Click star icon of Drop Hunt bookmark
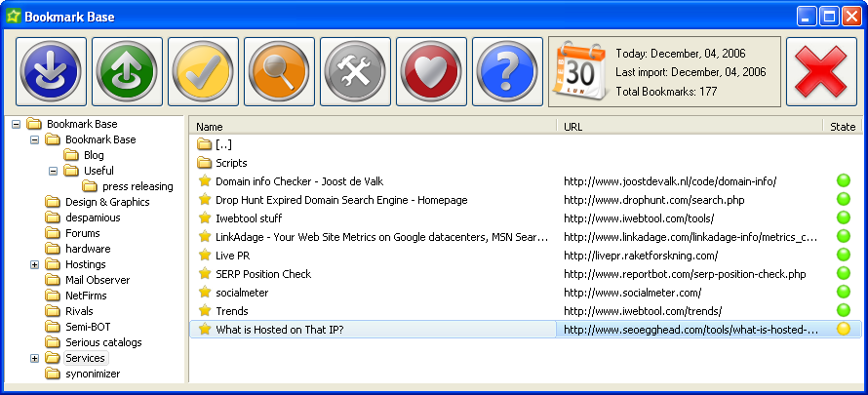Viewport: 868px width, 395px height. coord(205,199)
